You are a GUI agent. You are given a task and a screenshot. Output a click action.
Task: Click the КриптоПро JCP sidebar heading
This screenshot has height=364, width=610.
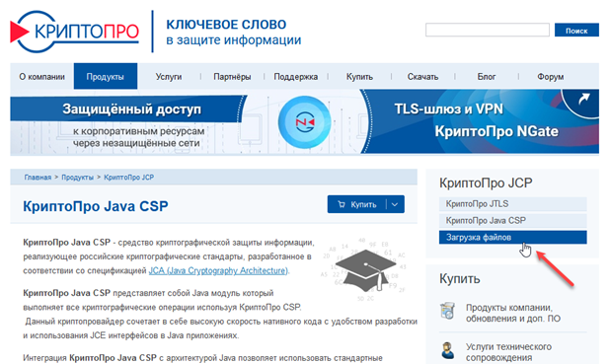coord(486,182)
